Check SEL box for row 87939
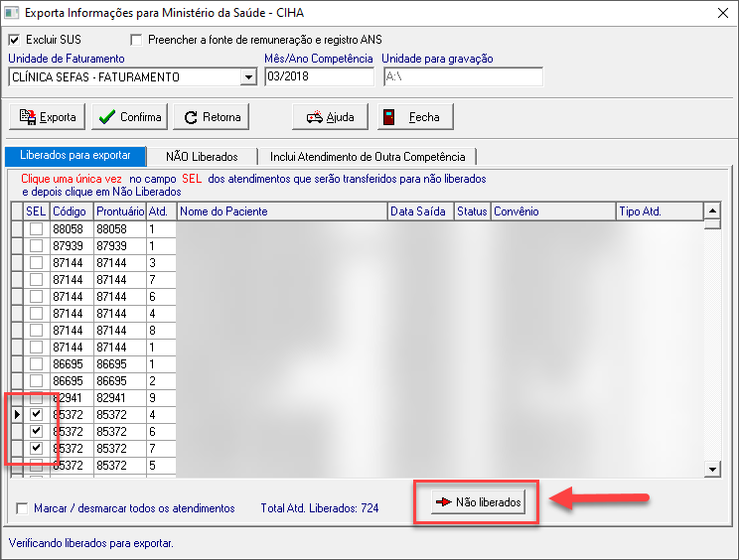Screen dimensions: 739x560 [x=37, y=246]
